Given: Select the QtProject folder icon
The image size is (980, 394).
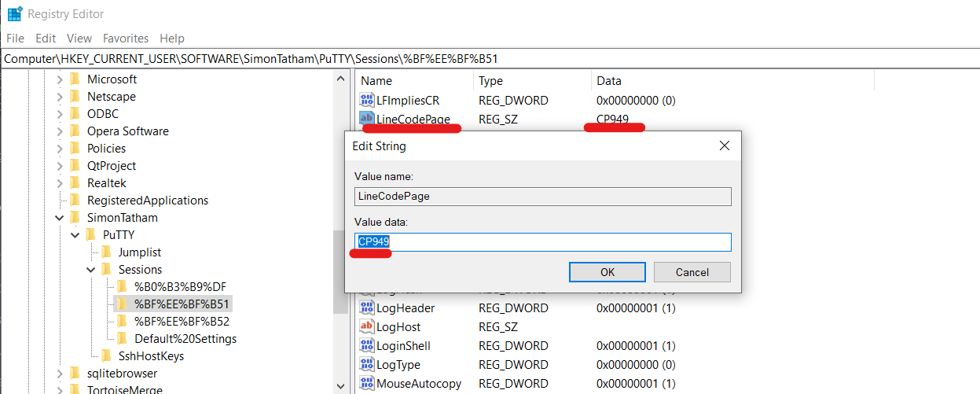Looking at the screenshot, I should point(75,166).
